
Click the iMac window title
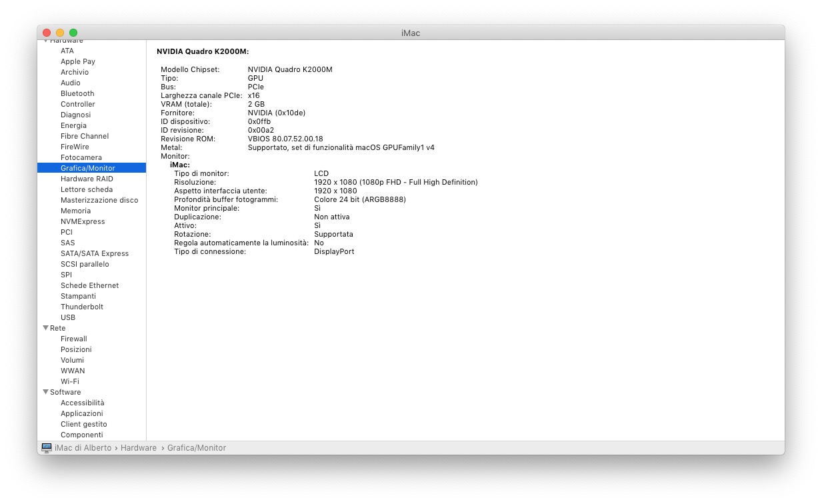(411, 33)
